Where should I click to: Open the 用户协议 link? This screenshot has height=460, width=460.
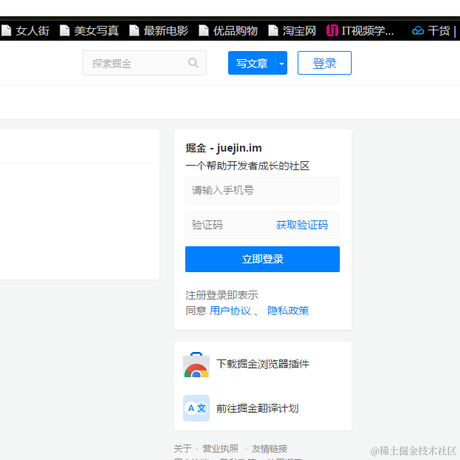tap(230, 311)
